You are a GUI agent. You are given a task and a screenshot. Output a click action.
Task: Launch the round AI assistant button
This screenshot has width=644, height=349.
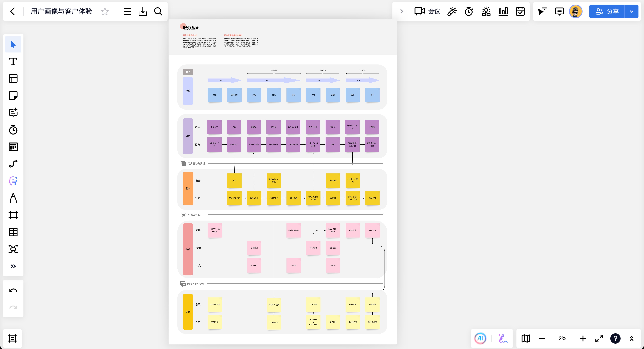pyautogui.click(x=480, y=338)
